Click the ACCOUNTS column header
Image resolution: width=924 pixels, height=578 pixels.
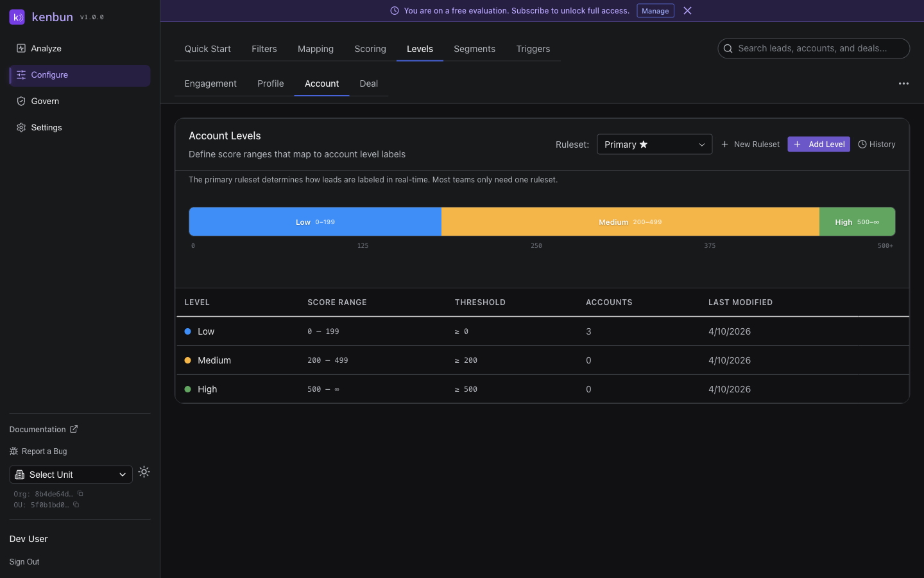(x=609, y=302)
